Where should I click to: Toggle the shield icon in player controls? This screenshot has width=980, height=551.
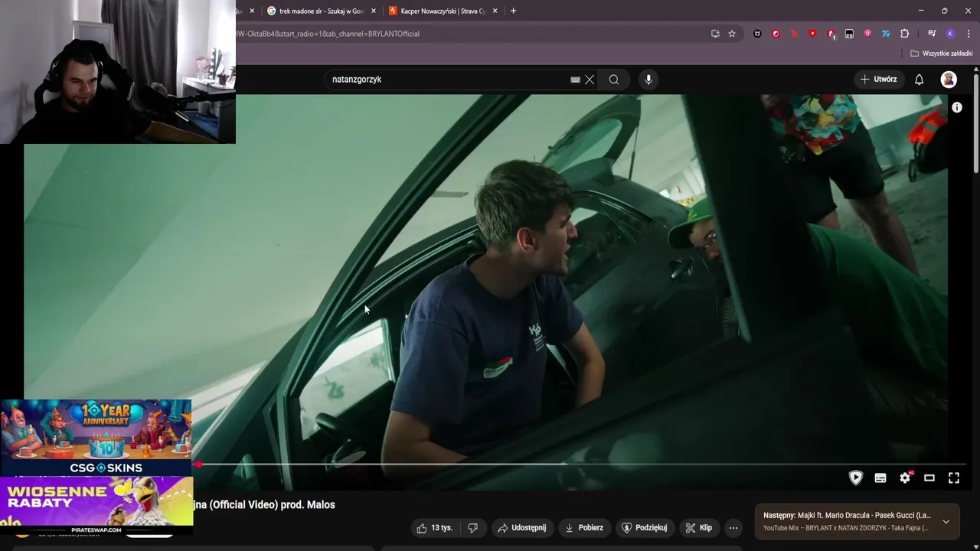[856, 478]
